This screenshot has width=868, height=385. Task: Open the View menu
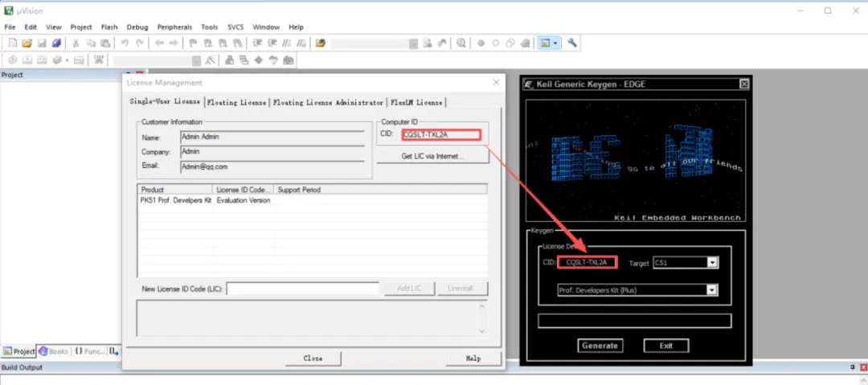[54, 27]
